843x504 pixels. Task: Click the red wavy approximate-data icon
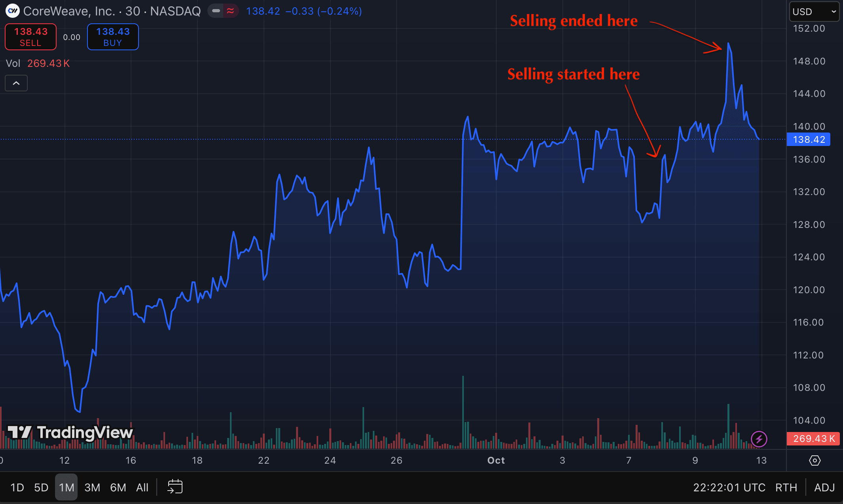[230, 11]
